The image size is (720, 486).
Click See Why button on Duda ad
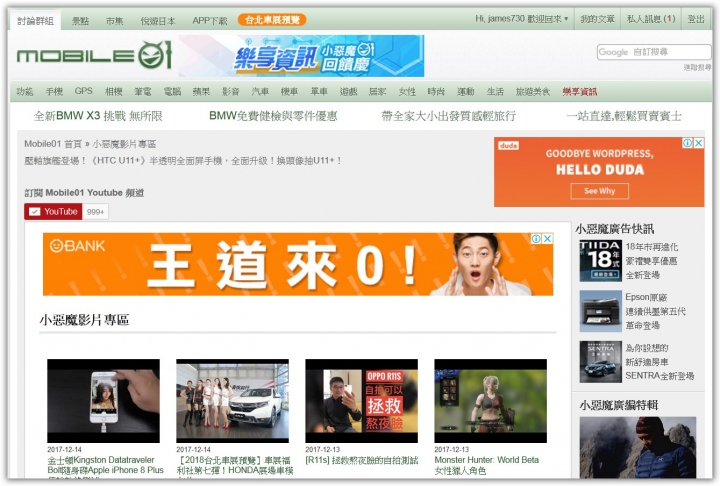coord(599,191)
